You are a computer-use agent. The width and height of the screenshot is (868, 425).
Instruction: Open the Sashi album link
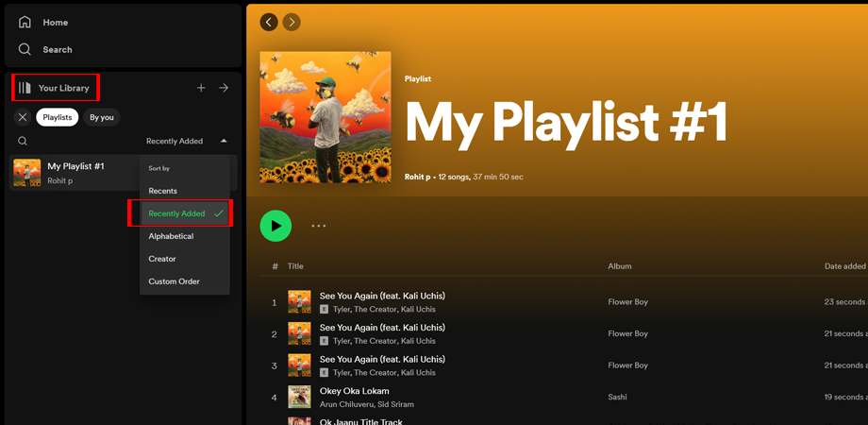[617, 397]
